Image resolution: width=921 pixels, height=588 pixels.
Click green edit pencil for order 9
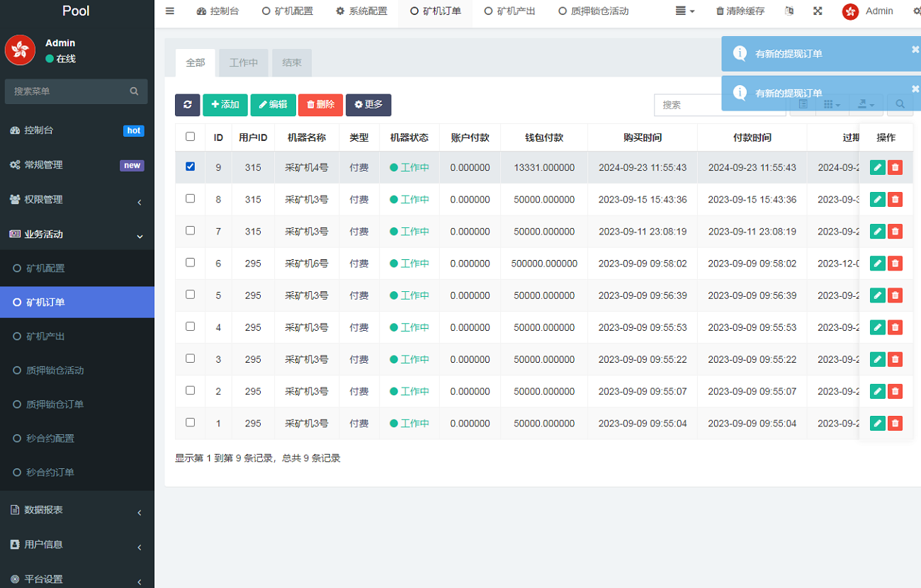point(877,168)
